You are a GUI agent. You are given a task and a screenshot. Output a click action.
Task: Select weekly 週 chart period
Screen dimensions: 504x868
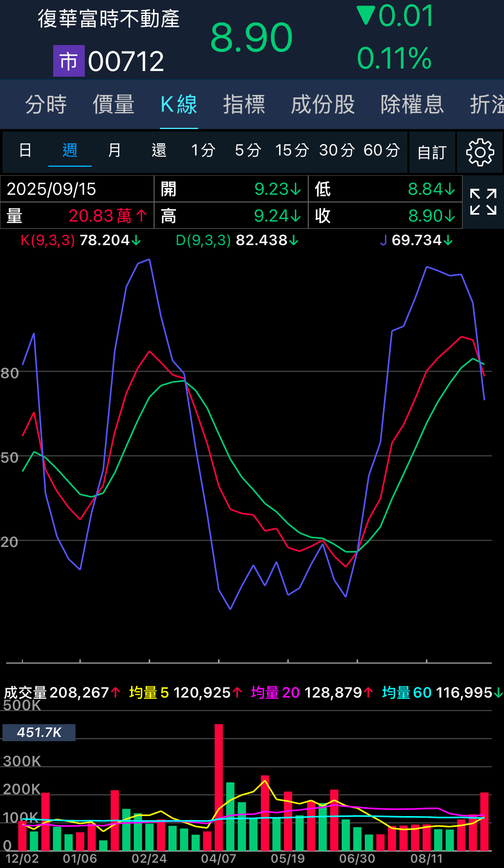[x=70, y=150]
